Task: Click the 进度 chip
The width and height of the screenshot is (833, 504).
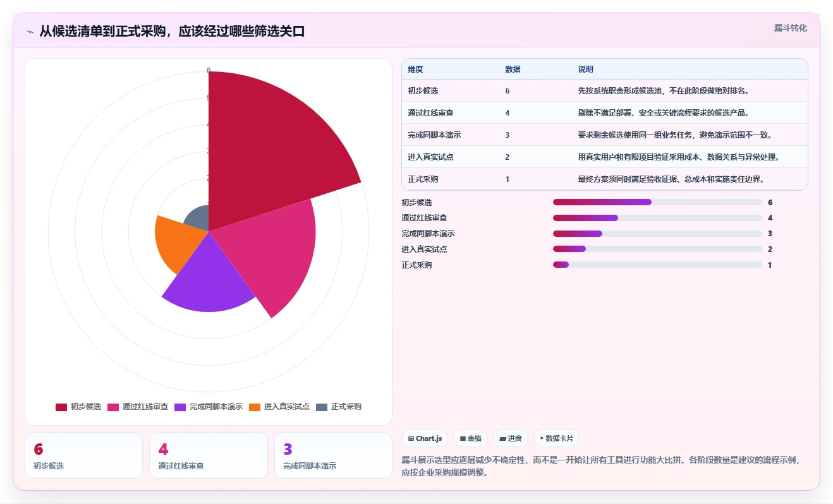Action: click(511, 438)
